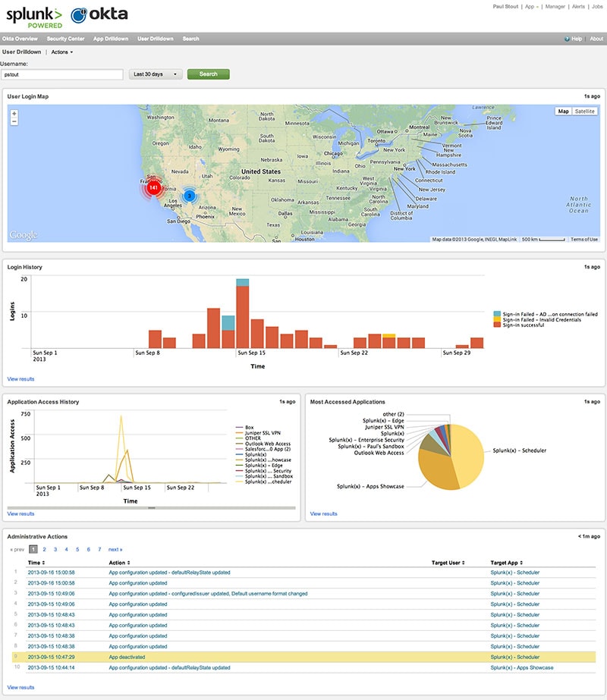Open Jobs link in top bar
Image resolution: width=607 pixels, height=700 pixels.
pyautogui.click(x=597, y=7)
